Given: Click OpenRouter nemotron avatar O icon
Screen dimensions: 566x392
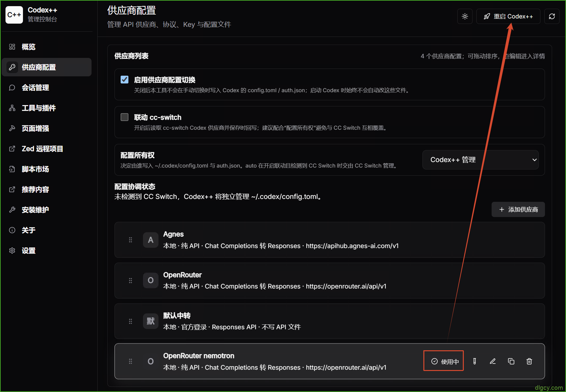Looking at the screenshot, I should (x=151, y=361).
